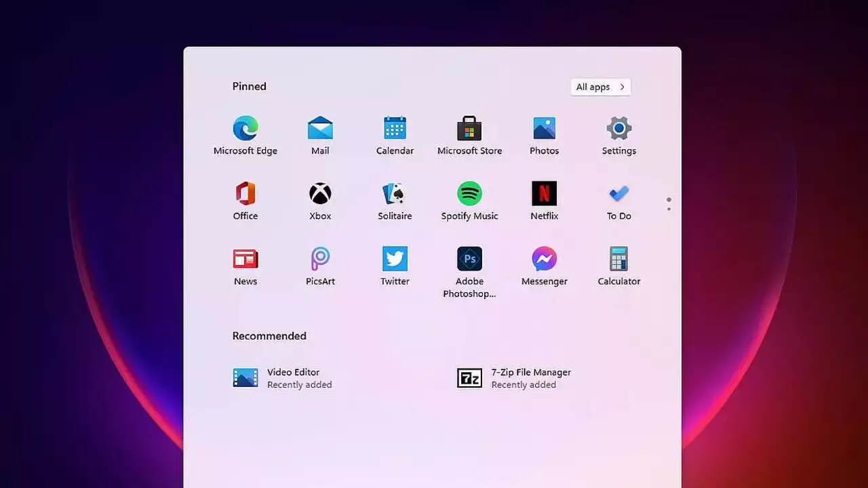
Task: Click the "Recommended" section heading
Action: 269,335
